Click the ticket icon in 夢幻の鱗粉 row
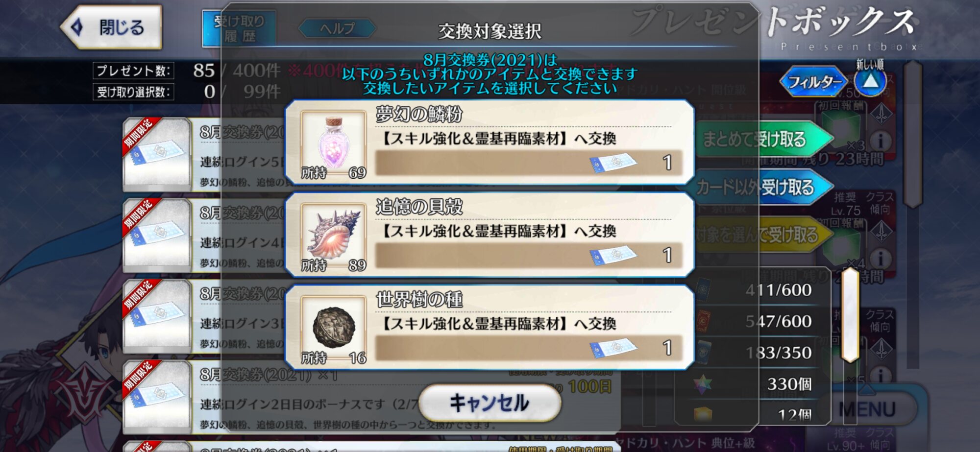980x452 pixels. (613, 163)
